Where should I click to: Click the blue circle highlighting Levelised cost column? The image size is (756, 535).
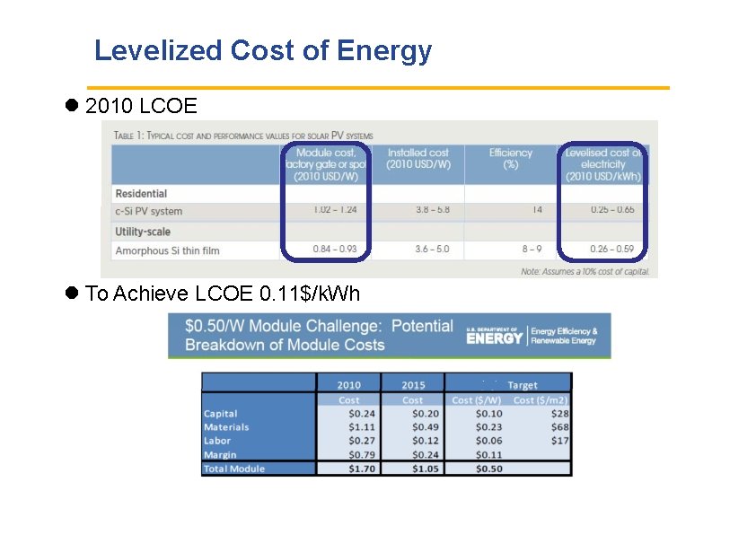click(x=603, y=199)
